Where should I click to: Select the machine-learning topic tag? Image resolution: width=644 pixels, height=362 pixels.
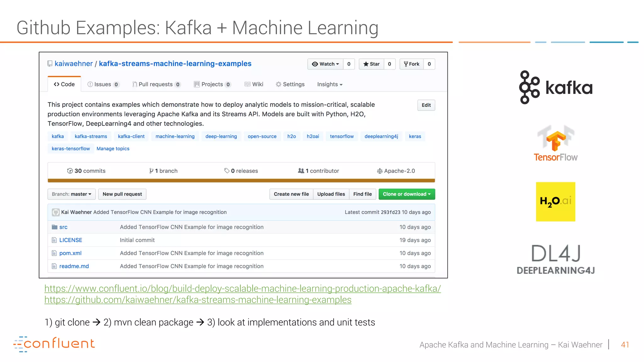(x=175, y=136)
